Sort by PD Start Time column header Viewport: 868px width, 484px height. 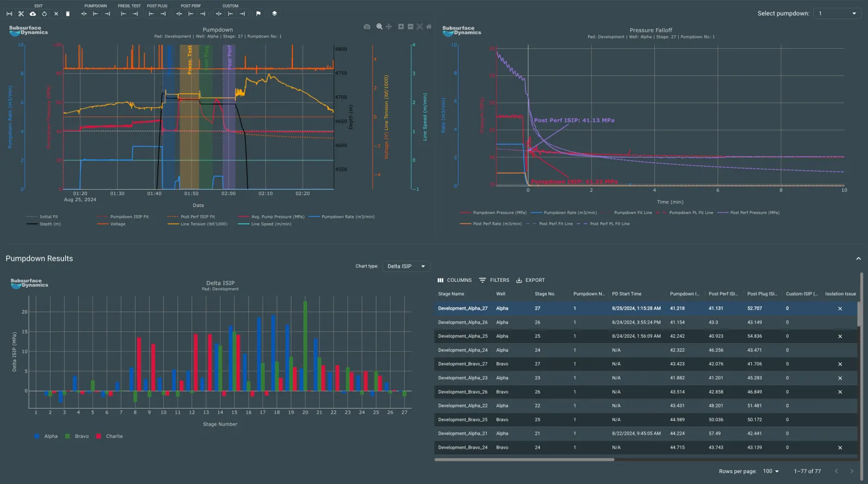click(x=627, y=294)
